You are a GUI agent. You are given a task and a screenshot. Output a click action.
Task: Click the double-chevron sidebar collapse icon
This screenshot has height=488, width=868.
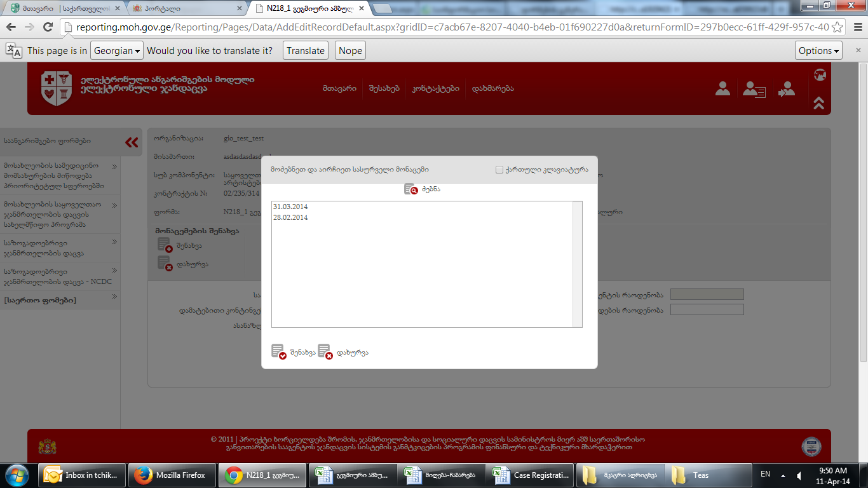pyautogui.click(x=132, y=142)
